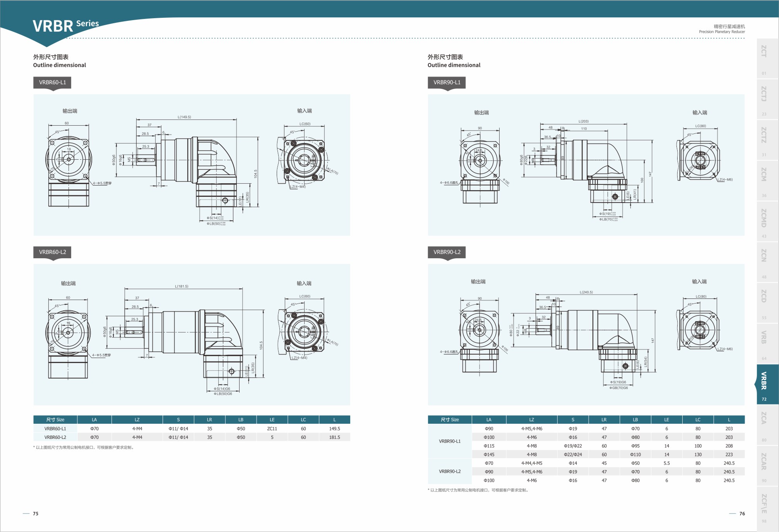Select the ZCT side tab
This screenshot has height=532, width=779.
[768, 58]
